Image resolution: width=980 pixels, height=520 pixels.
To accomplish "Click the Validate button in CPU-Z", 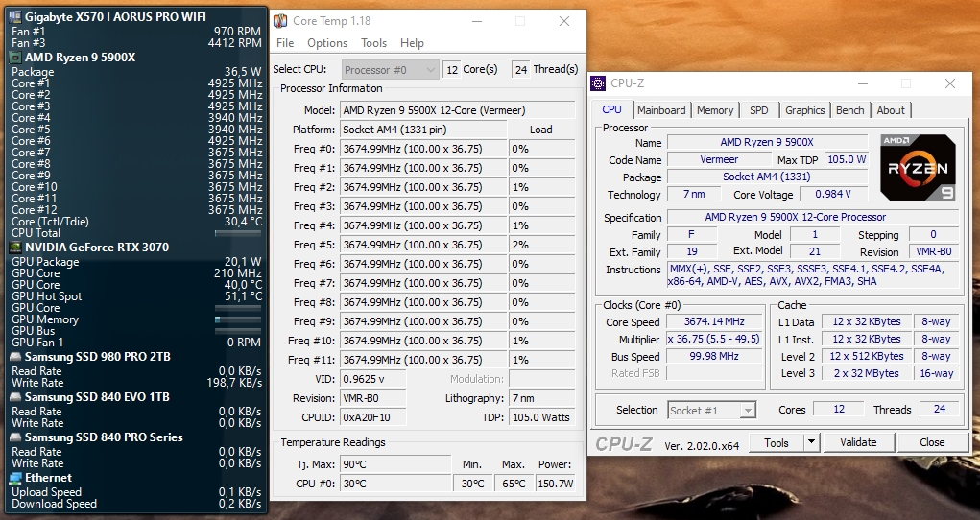I will (x=858, y=442).
